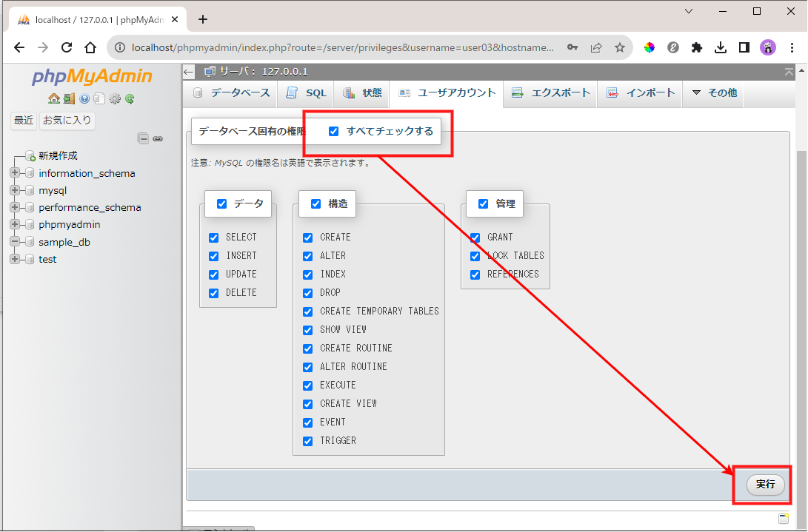The width and height of the screenshot is (808, 532).
Task: Focus the browser address bar URL
Action: pos(343,47)
